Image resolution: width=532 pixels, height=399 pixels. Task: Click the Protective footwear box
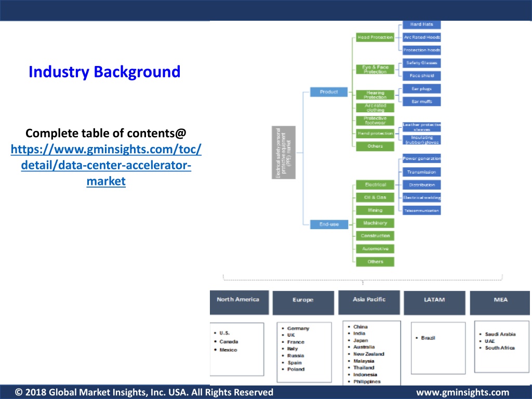(375, 121)
